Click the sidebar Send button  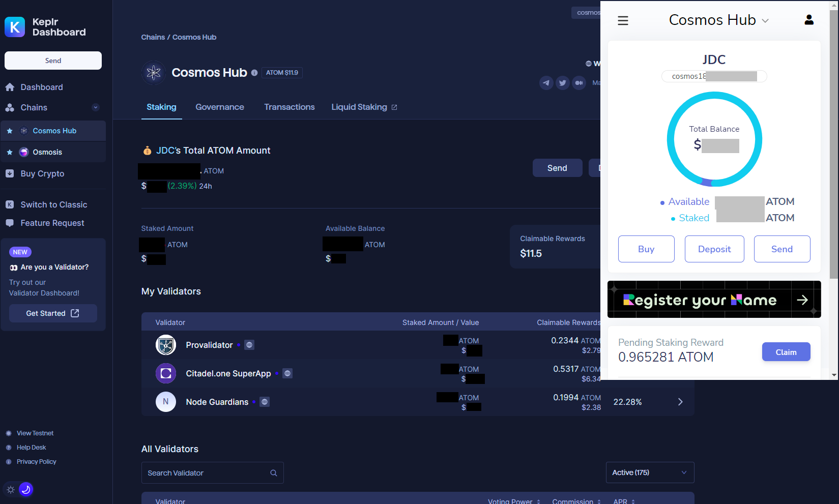pos(53,61)
